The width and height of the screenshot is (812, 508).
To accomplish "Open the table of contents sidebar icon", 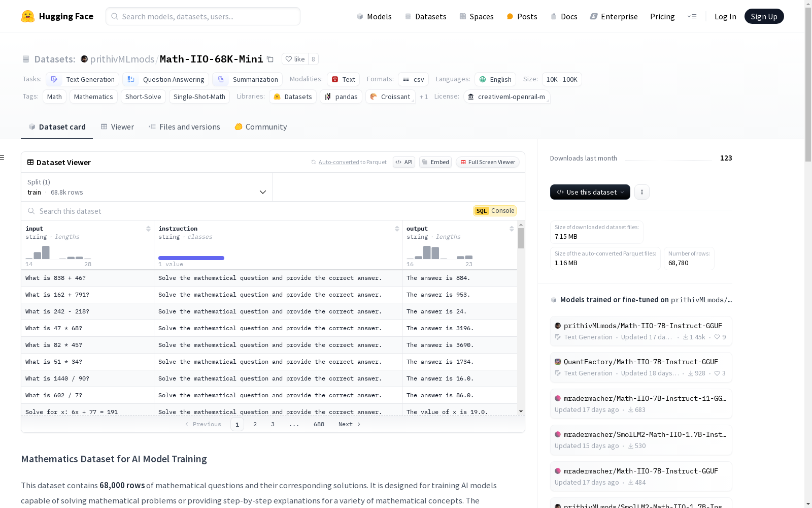I will tap(3, 157).
